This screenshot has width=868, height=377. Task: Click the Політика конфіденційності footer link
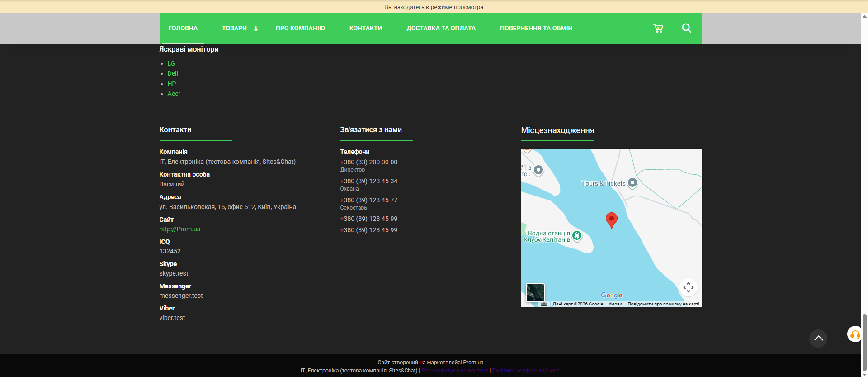526,371
